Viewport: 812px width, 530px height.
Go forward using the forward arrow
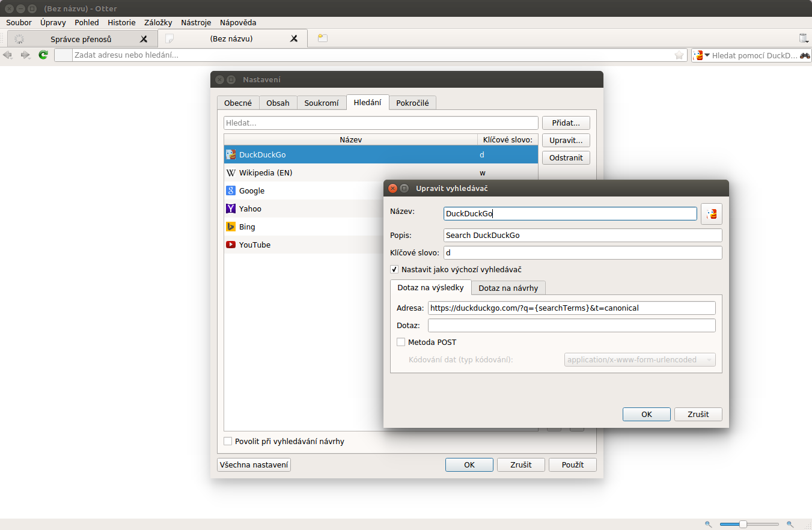point(25,55)
